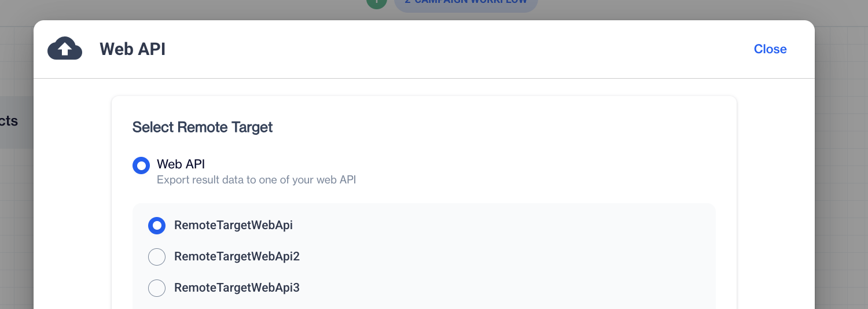Click the RemoteTargetWebApi2 label text
The width and height of the screenshot is (868, 309).
coord(237,256)
